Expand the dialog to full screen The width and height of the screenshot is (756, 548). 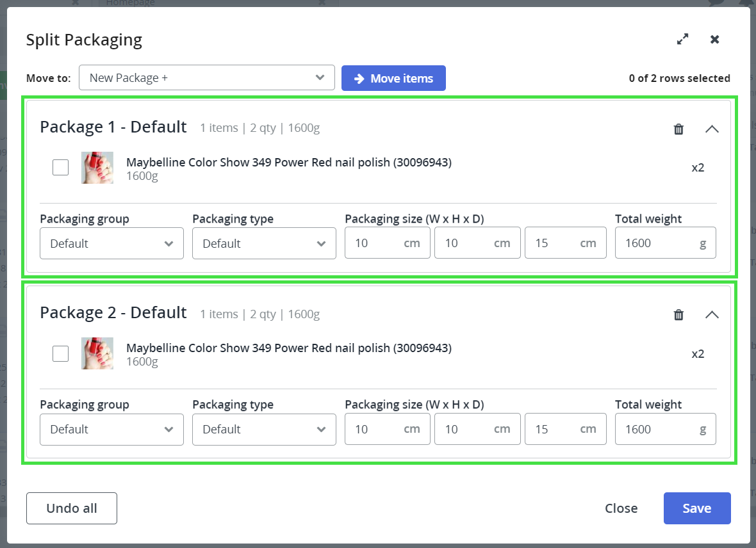[x=683, y=40]
